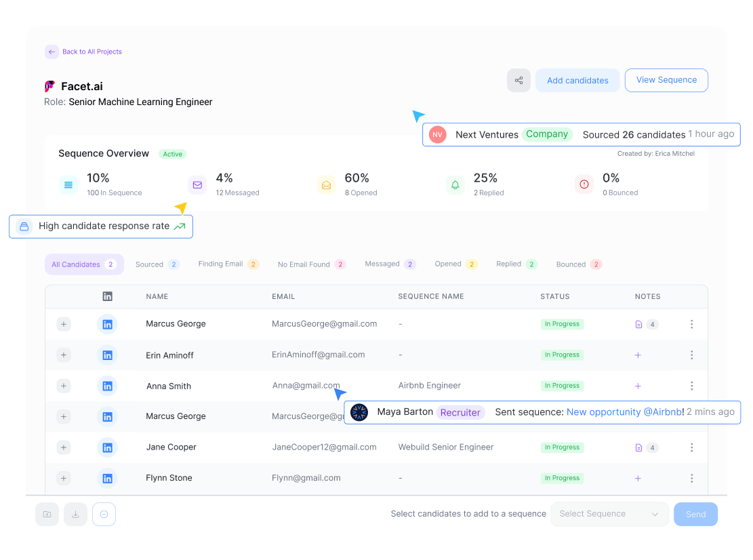Expand the Marcus George row with plus
Image resolution: width=753 pixels, height=560 pixels.
(64, 324)
